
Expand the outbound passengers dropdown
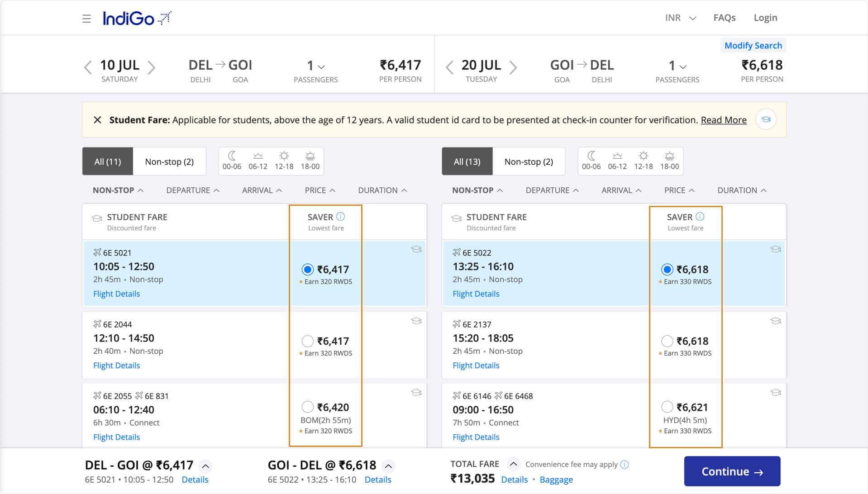(315, 66)
